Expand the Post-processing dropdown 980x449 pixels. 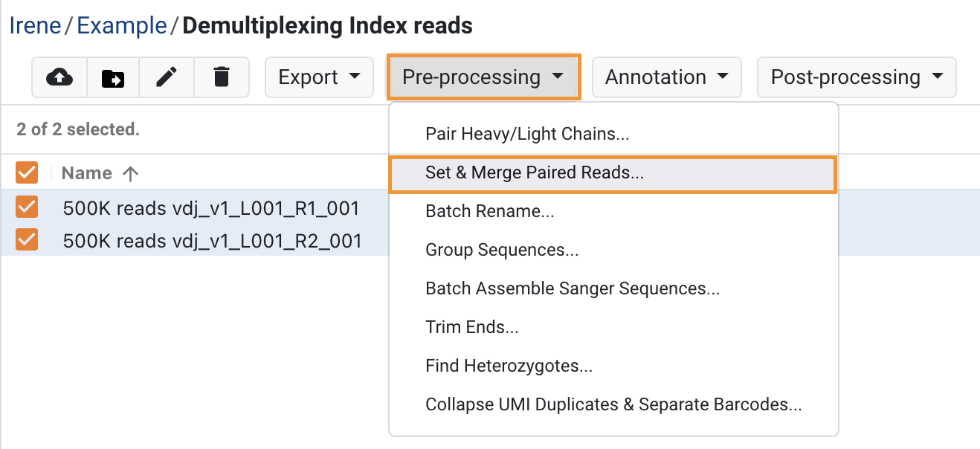(x=857, y=77)
